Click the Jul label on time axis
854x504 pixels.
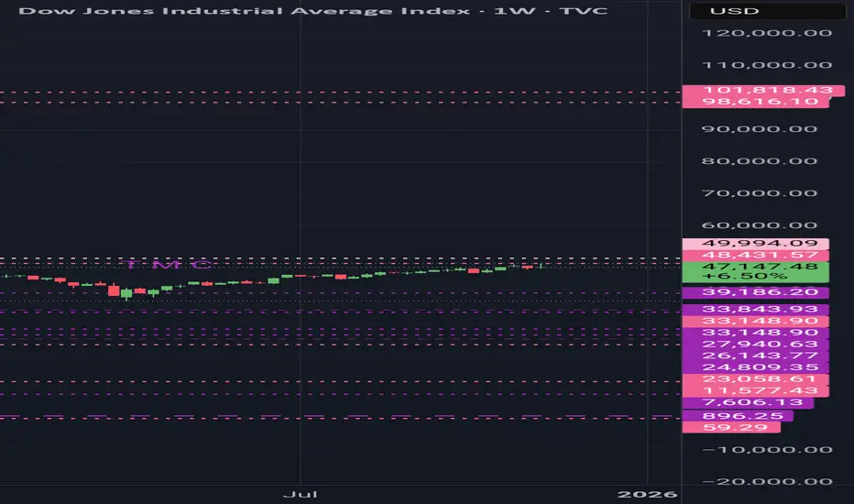coord(301,495)
